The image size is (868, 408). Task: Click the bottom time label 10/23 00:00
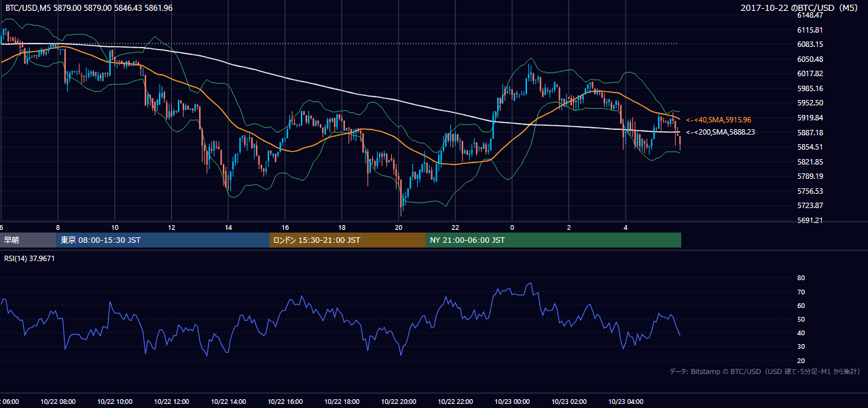[x=512, y=402]
